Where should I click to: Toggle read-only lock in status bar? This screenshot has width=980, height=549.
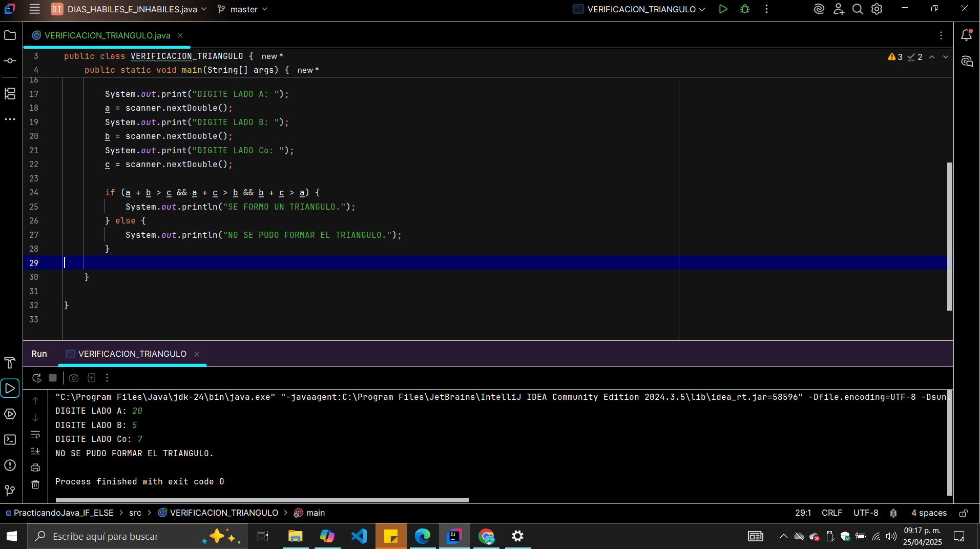tap(963, 513)
